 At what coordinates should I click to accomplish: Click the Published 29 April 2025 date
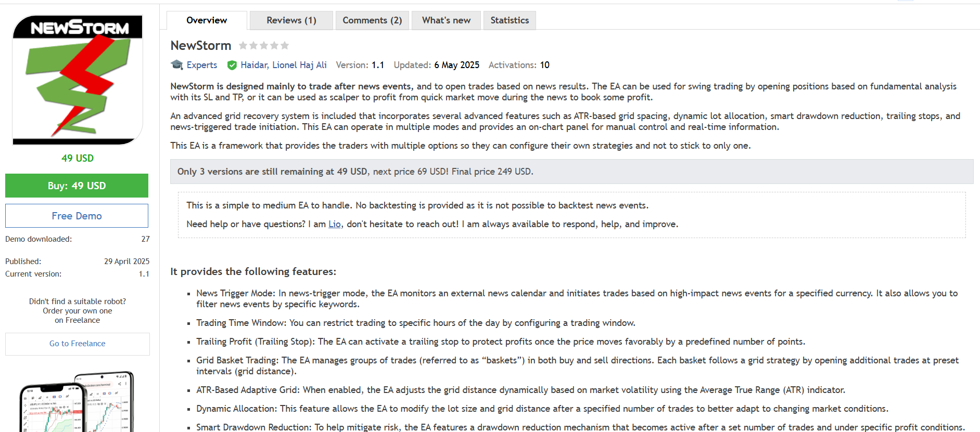click(x=127, y=261)
